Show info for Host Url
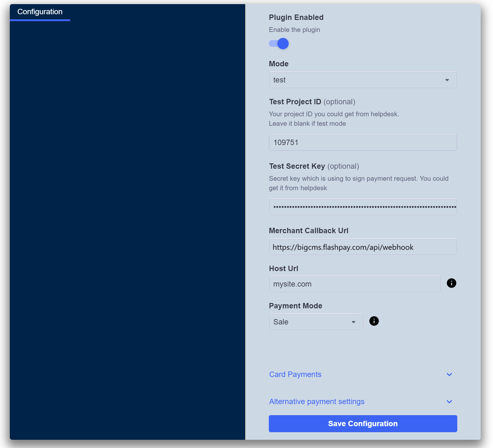This screenshot has width=493, height=448. tap(451, 283)
